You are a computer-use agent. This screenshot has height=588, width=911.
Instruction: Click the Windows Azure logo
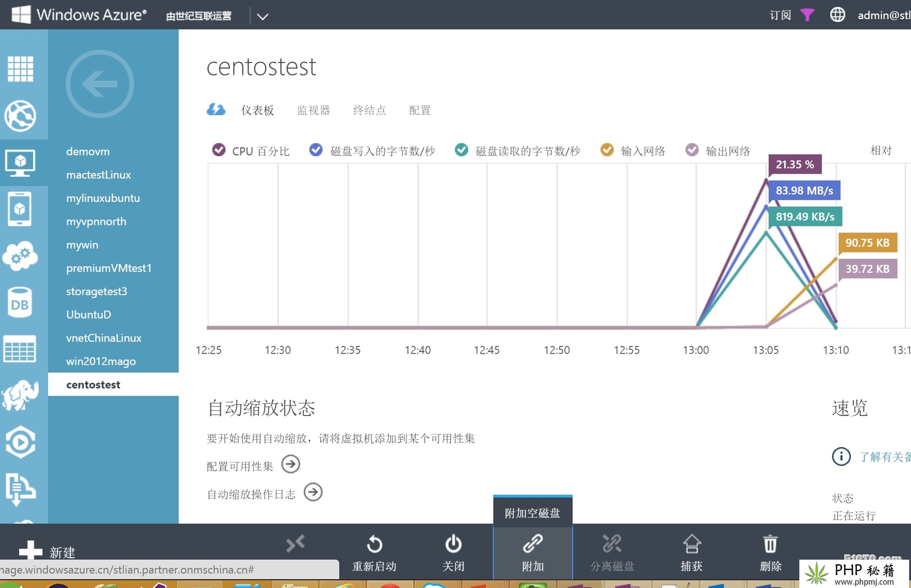point(79,15)
